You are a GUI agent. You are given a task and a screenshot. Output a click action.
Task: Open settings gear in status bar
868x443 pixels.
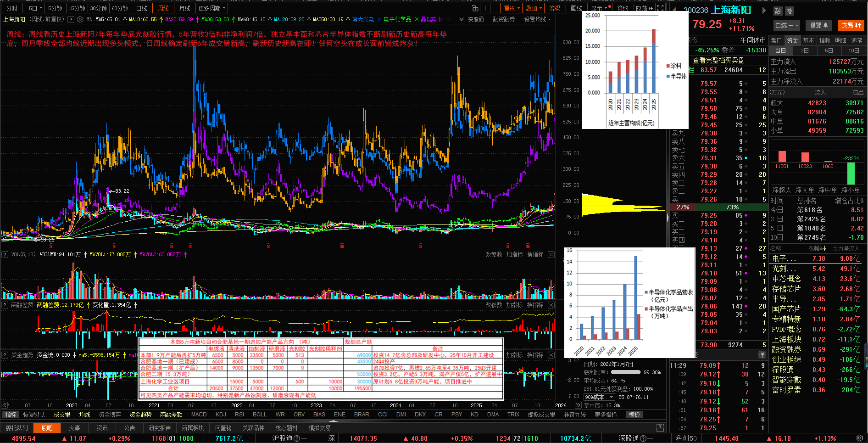(x=859, y=438)
